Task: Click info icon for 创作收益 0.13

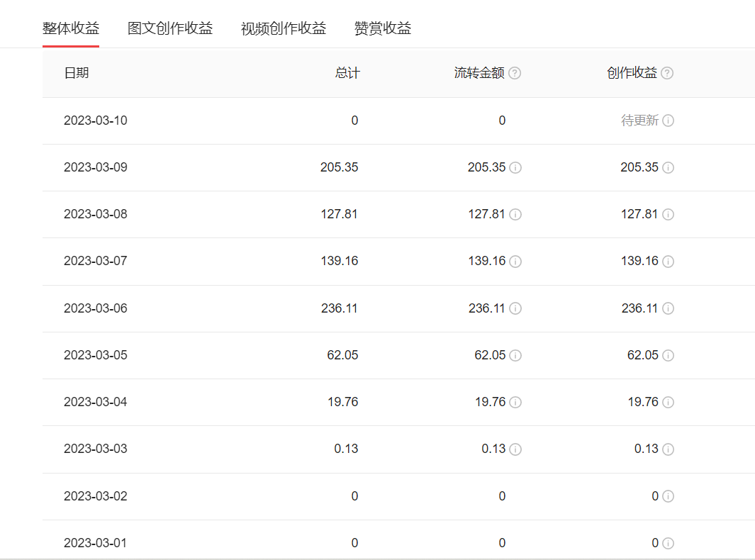Action: point(668,449)
